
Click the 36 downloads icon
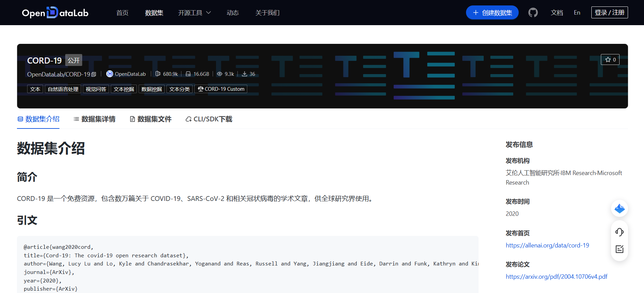(245, 74)
